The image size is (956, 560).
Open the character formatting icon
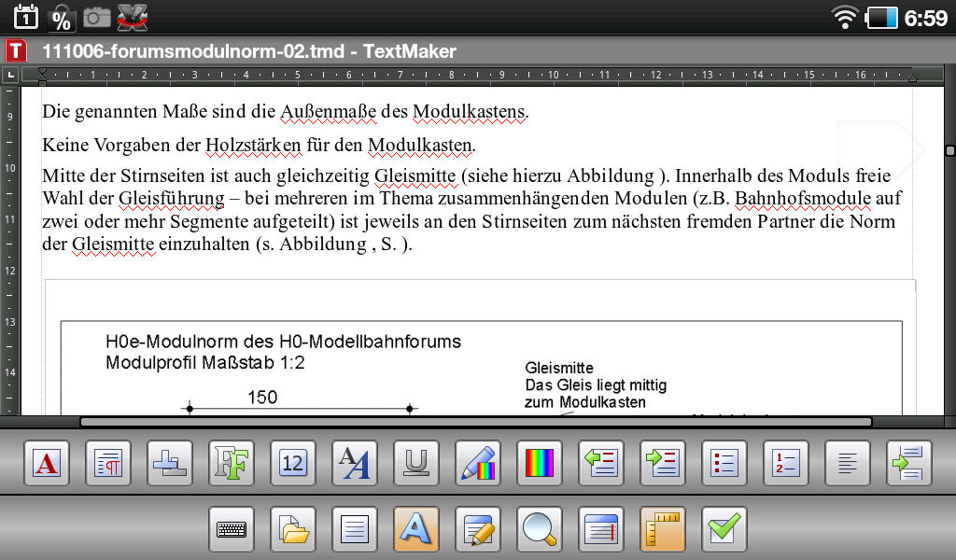(47, 463)
